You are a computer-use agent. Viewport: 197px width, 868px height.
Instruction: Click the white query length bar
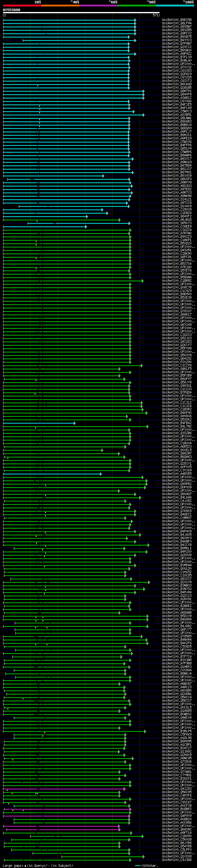pos(81,12)
